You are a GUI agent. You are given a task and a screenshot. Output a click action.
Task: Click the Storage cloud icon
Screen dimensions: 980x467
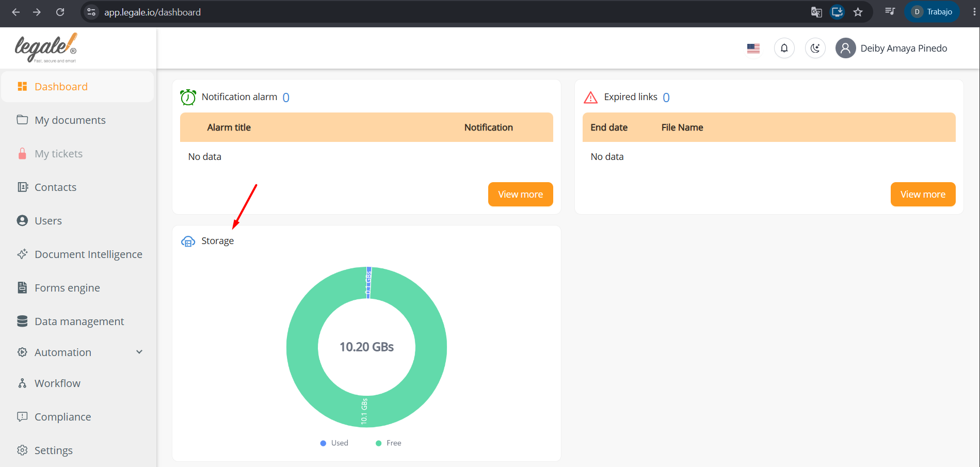(x=188, y=241)
